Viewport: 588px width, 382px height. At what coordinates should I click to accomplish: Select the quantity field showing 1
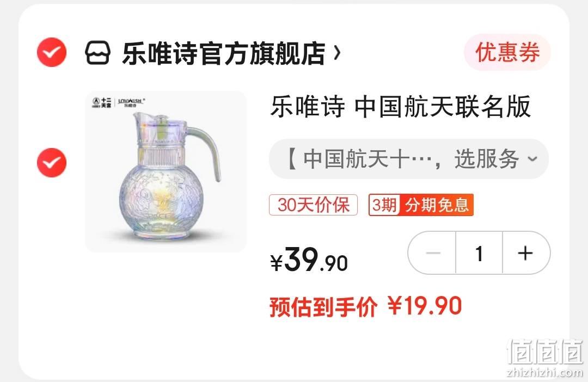479,253
